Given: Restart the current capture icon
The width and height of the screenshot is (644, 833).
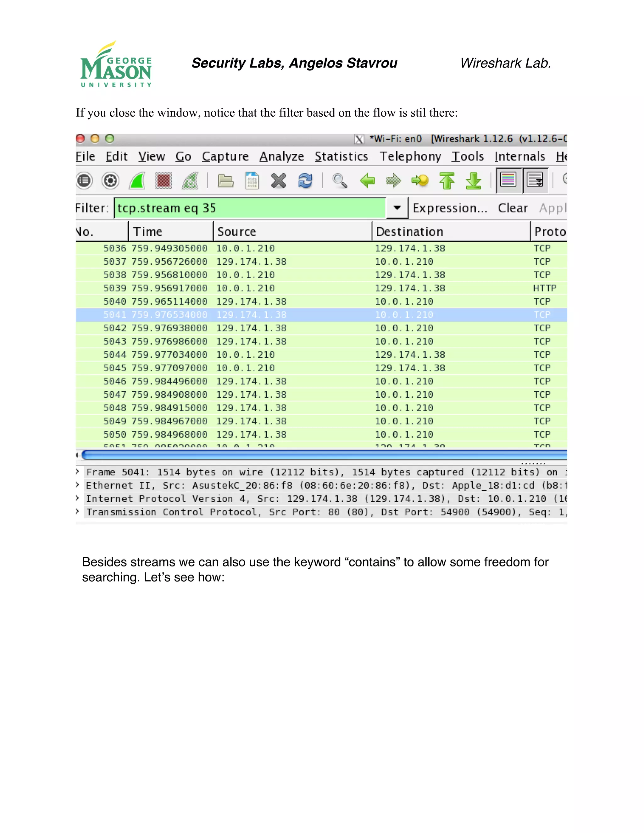Looking at the screenshot, I should 190,180.
